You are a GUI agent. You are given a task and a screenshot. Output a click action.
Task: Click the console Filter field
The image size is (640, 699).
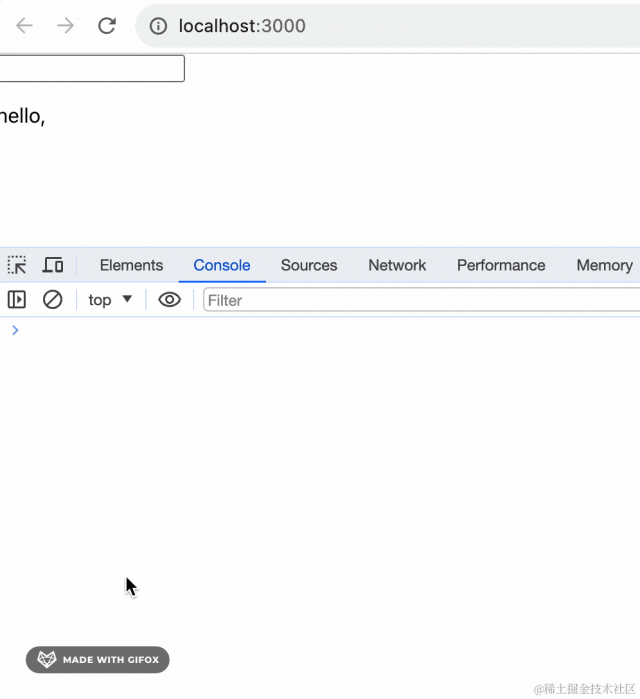pos(421,300)
